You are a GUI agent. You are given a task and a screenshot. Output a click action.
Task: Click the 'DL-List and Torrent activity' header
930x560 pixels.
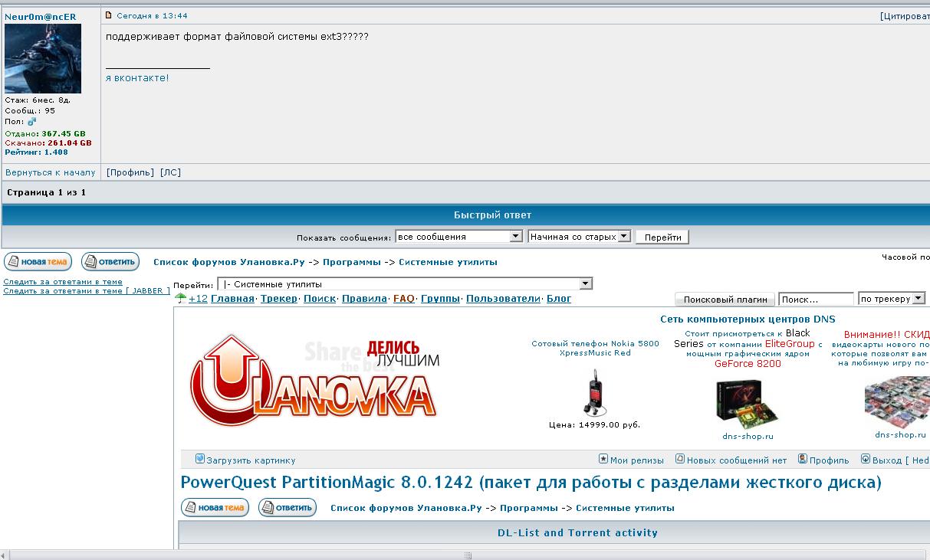point(577,532)
